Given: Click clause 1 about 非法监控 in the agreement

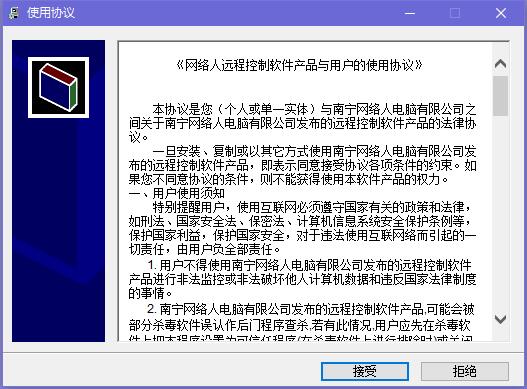Looking at the screenshot, I should (x=302, y=279).
